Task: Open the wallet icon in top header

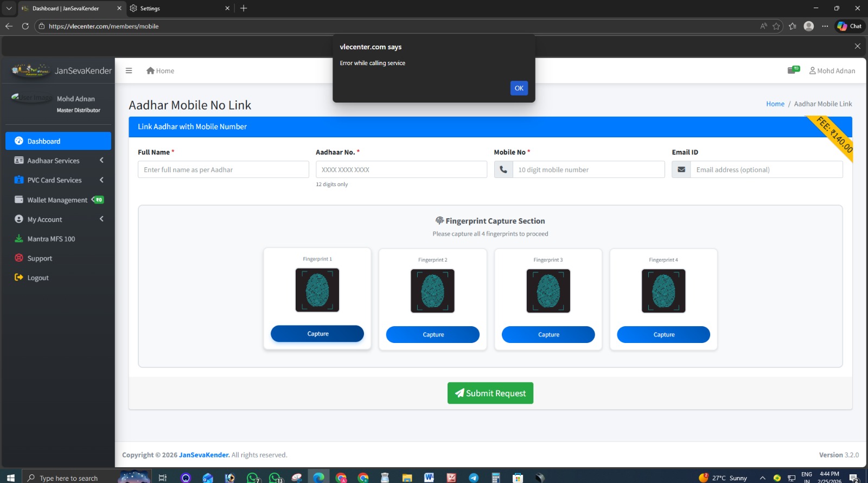Action: (793, 71)
